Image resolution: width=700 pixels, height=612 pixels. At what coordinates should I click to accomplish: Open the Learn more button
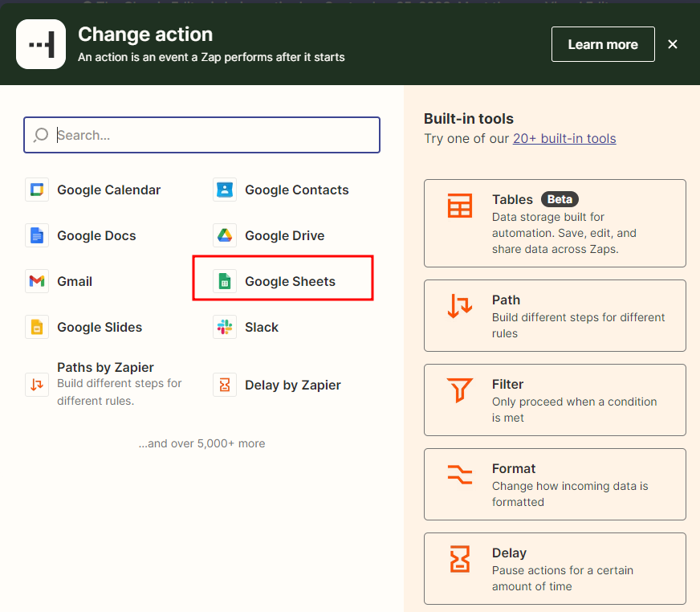click(x=603, y=44)
